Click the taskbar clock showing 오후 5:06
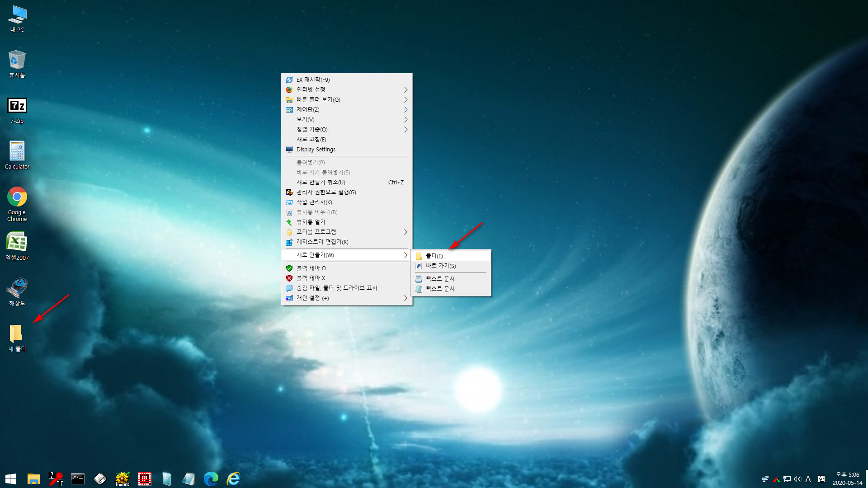 pos(847,479)
